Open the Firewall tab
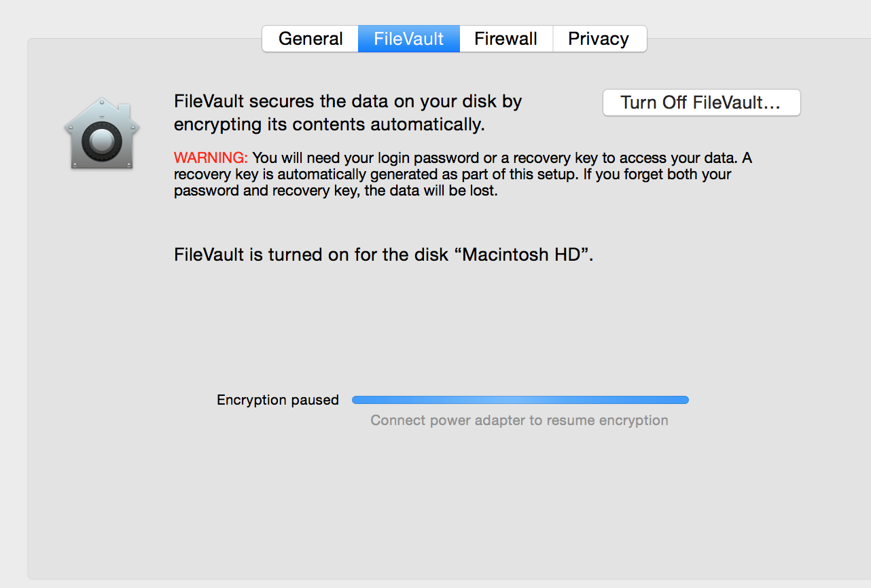871x588 pixels. pyautogui.click(x=506, y=39)
